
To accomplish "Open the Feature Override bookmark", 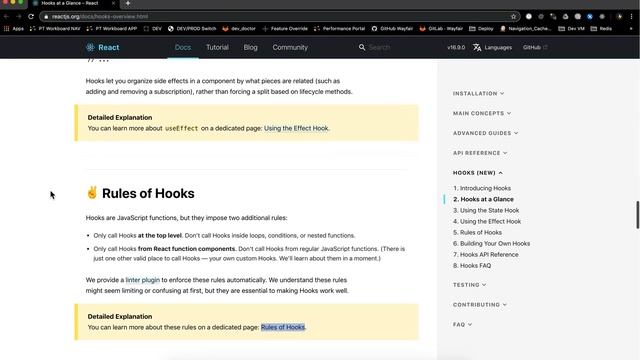I will (285, 29).
